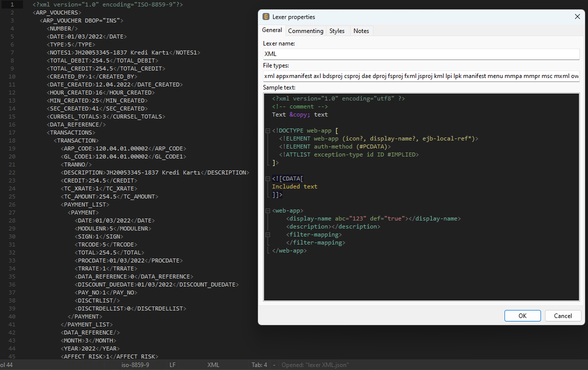Click the Lexer properties dialog title icon

[x=266, y=17]
